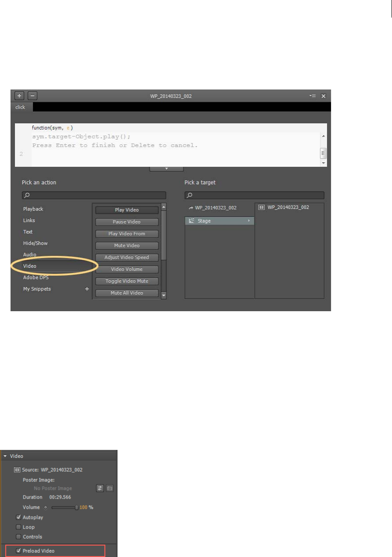392x557 pixels.
Task: Select the Stage target row
Action: 219,221
